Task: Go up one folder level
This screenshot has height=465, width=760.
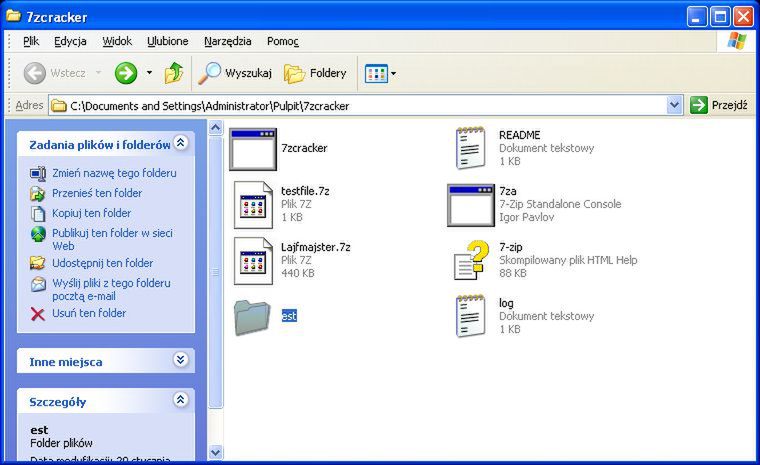Action: click(x=174, y=73)
